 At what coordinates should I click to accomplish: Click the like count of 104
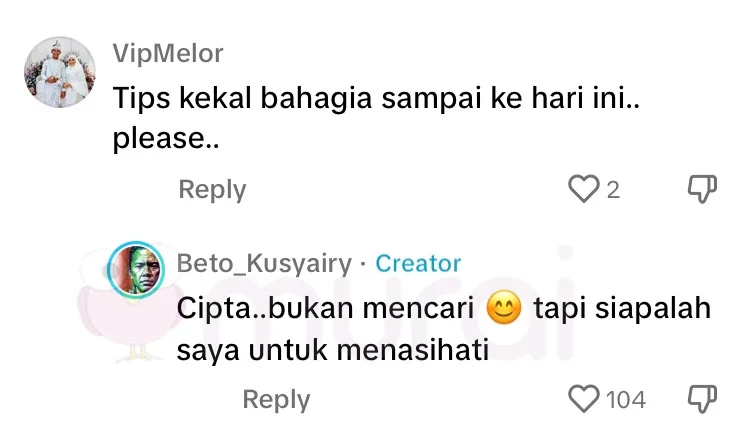pos(626,399)
